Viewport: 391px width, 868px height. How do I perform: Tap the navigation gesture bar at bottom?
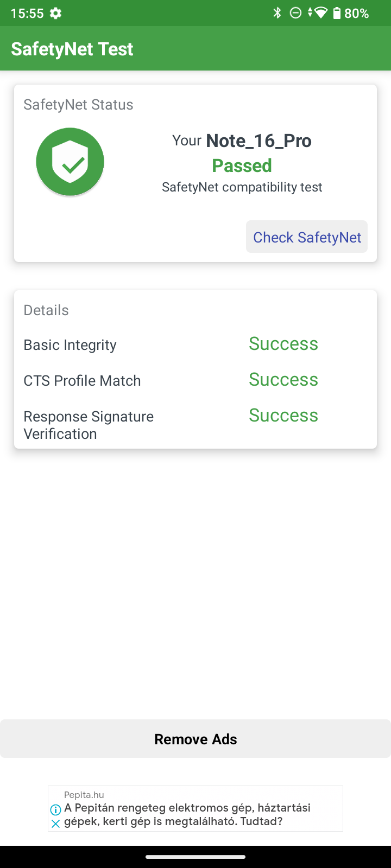tap(195, 857)
